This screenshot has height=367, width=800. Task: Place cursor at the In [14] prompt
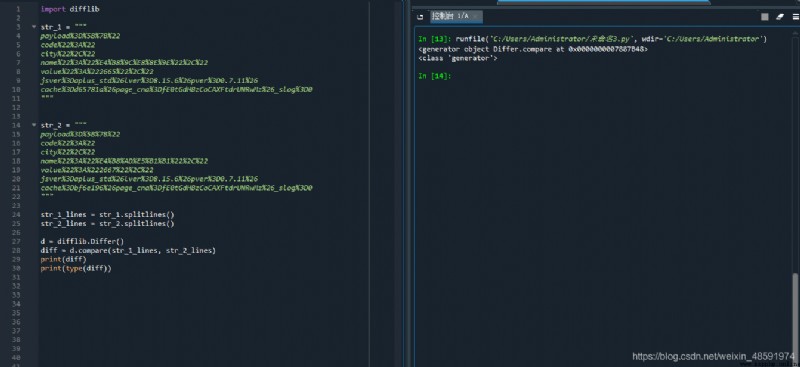pos(434,76)
